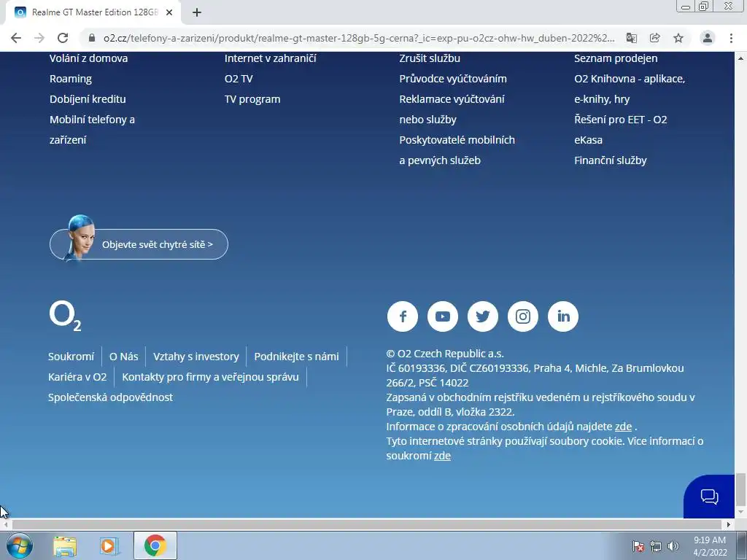The height and width of the screenshot is (560, 747).
Task: Open O2 Knihovna - aplikace link
Action: click(630, 88)
